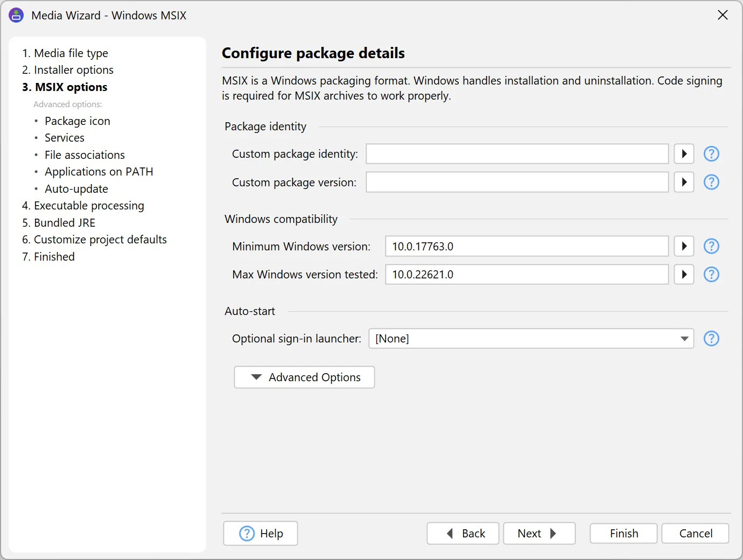Click the Finish button
Viewport: 743px width, 560px height.
point(623,534)
